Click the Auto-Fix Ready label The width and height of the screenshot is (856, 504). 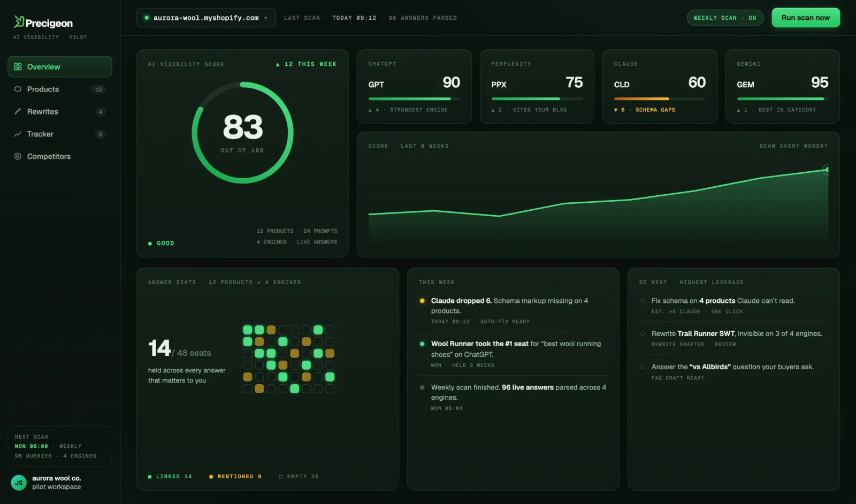[x=505, y=322]
